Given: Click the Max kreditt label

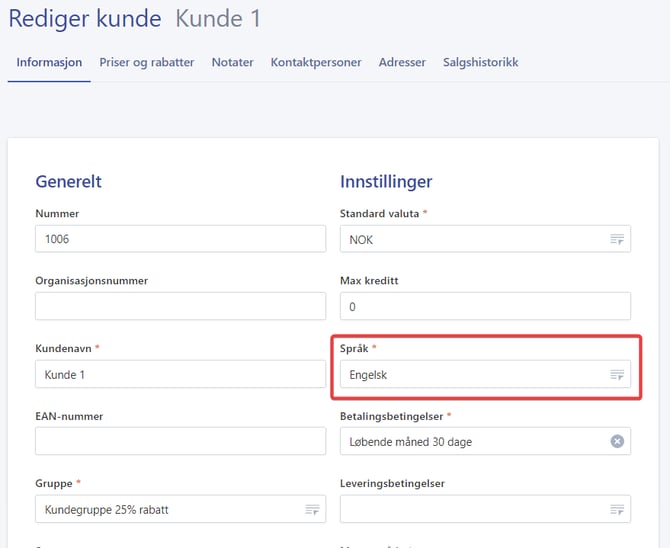Looking at the screenshot, I should [369, 281].
